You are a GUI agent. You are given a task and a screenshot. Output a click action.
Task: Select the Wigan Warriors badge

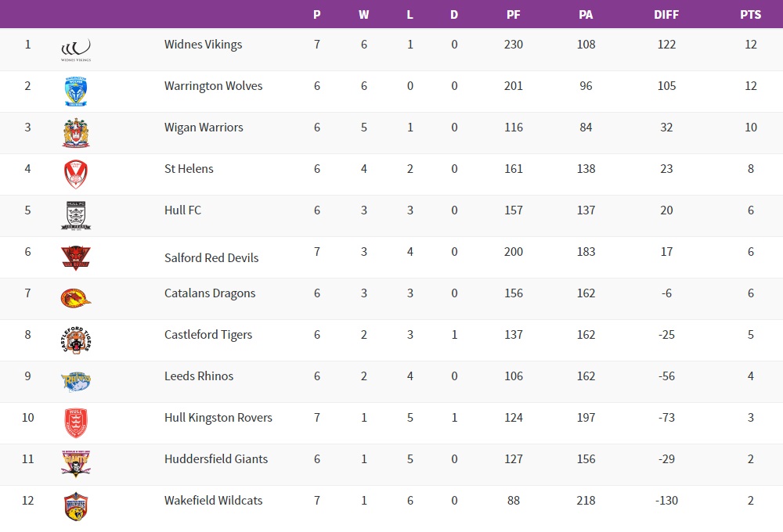76,133
